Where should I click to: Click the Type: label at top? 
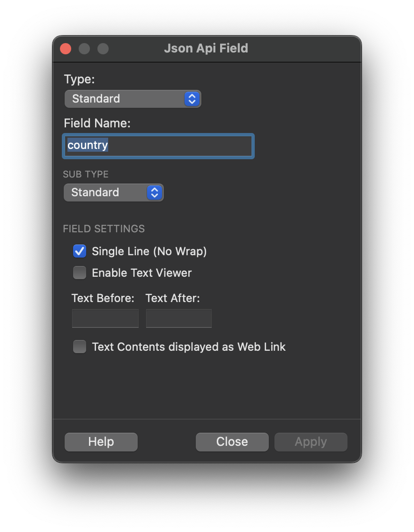coord(79,80)
